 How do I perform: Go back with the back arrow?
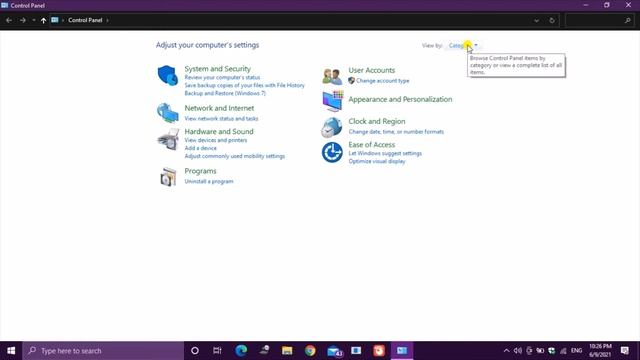[9, 20]
